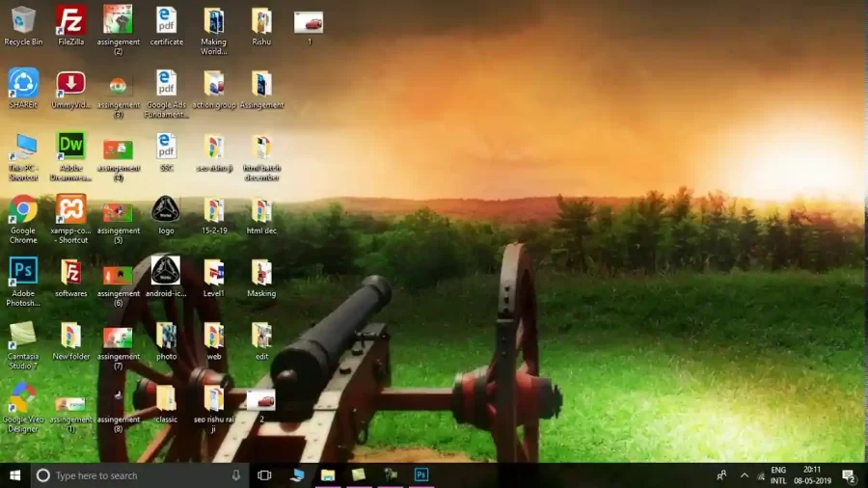Expand the hidden system tray icons

(744, 475)
